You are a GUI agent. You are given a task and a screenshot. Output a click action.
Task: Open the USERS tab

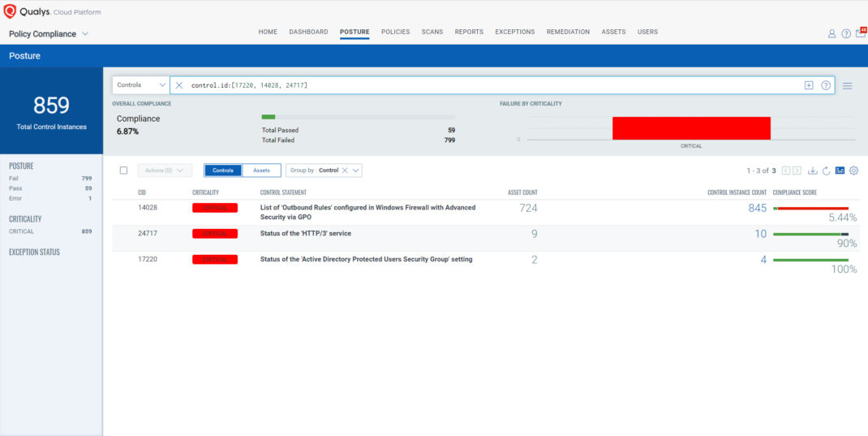647,32
